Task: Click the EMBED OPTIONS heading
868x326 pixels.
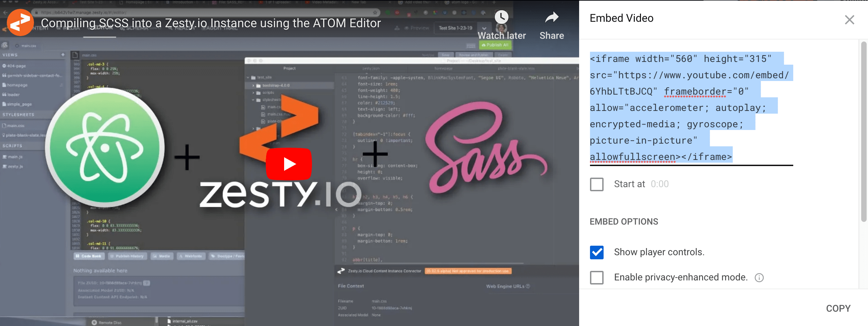Action: [x=624, y=222]
